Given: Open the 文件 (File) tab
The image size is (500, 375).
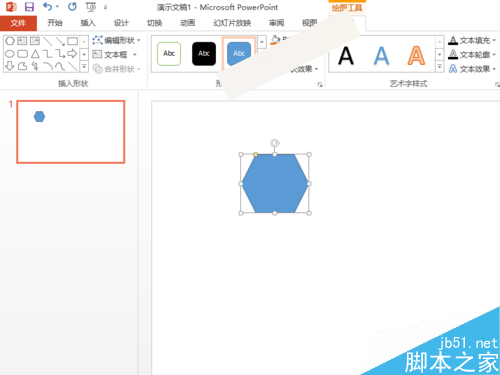Looking at the screenshot, I should point(18,23).
